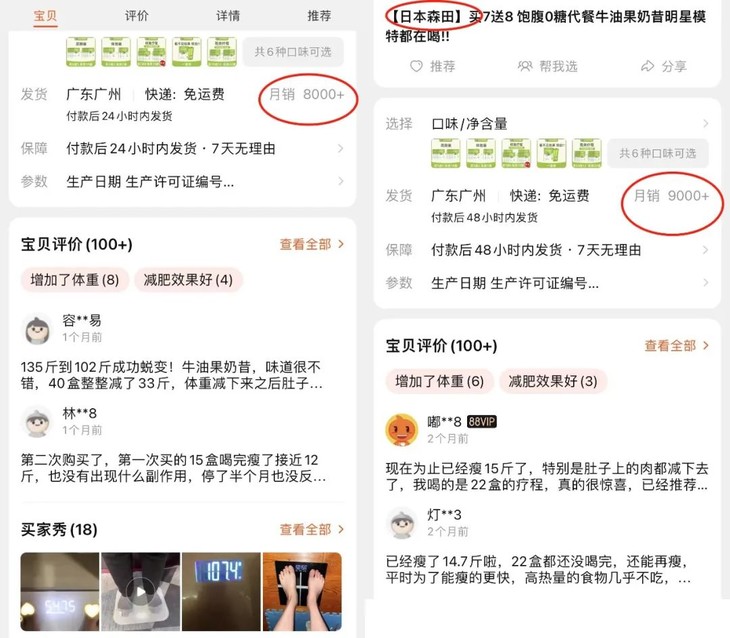Viewport: 730px width, 638px height.
Task: Open 查看全部 for right 宝贝评价
Action: pos(676,346)
